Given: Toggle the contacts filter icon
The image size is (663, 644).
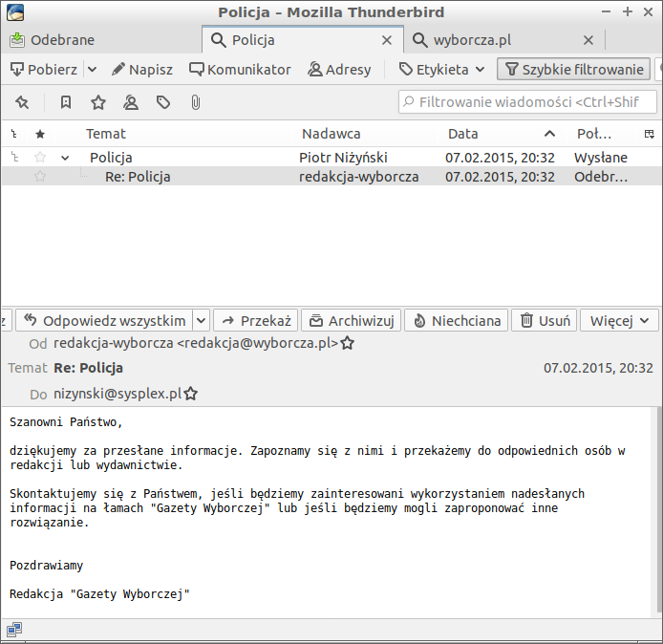Looking at the screenshot, I should tap(131, 102).
